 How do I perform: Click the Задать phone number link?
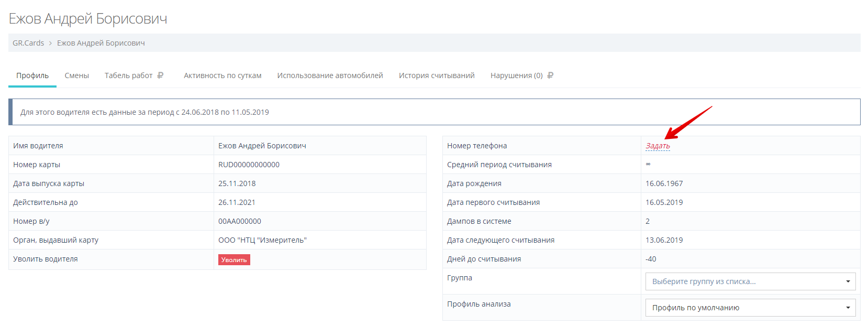pyautogui.click(x=658, y=146)
